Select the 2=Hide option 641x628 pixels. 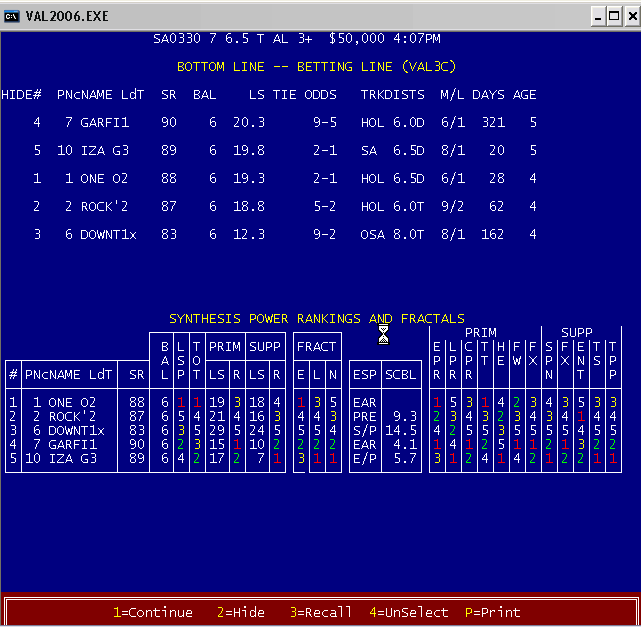coord(241,612)
